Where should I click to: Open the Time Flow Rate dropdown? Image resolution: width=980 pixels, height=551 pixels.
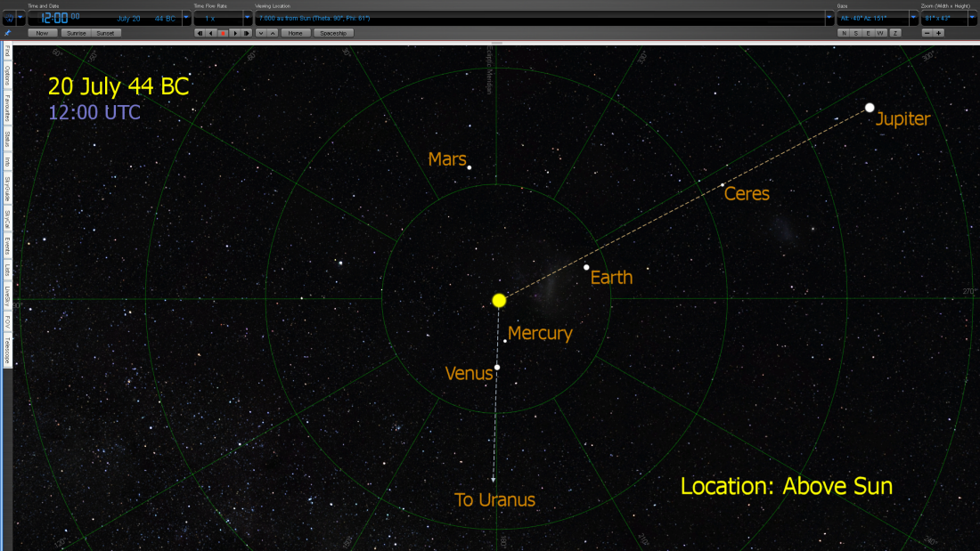(247, 19)
